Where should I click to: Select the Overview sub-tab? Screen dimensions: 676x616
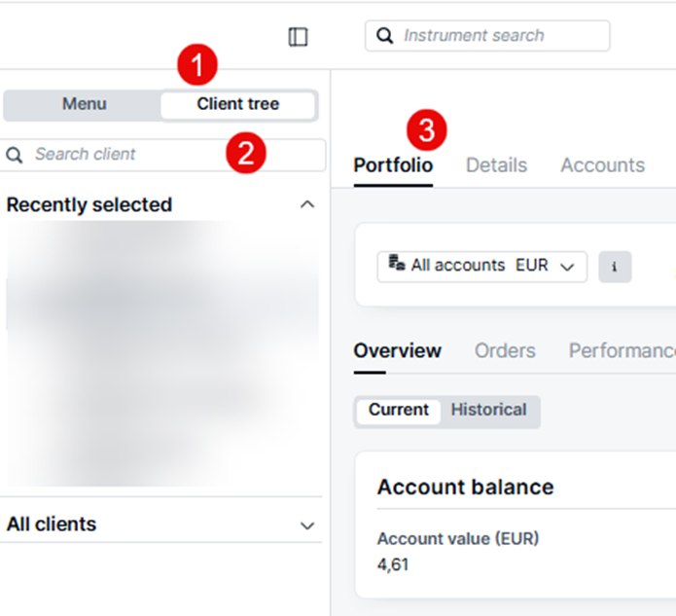397,350
